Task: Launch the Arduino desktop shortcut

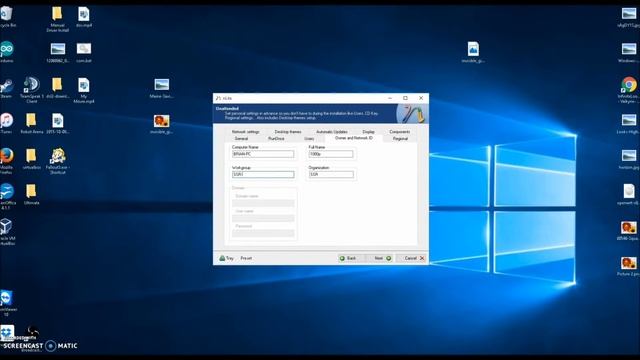Action: click(7, 52)
